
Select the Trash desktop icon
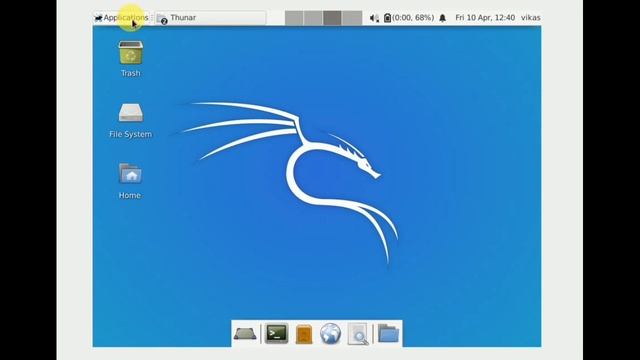[x=131, y=58]
